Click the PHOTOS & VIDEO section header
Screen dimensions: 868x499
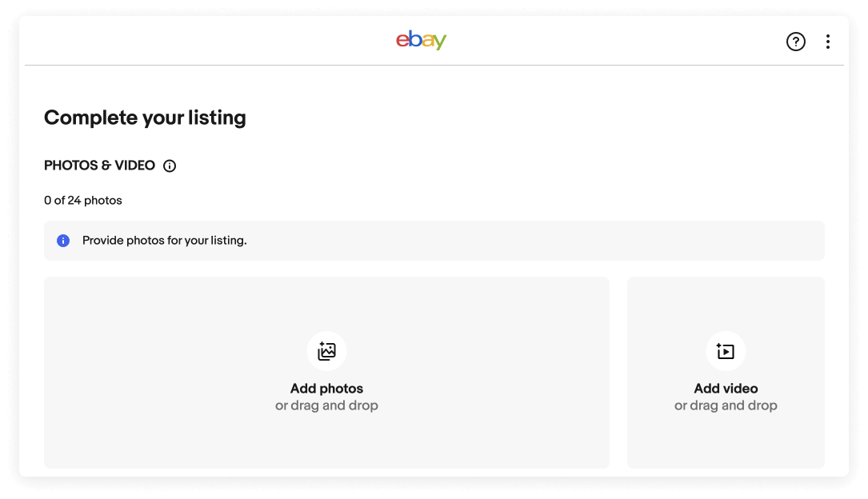point(99,166)
